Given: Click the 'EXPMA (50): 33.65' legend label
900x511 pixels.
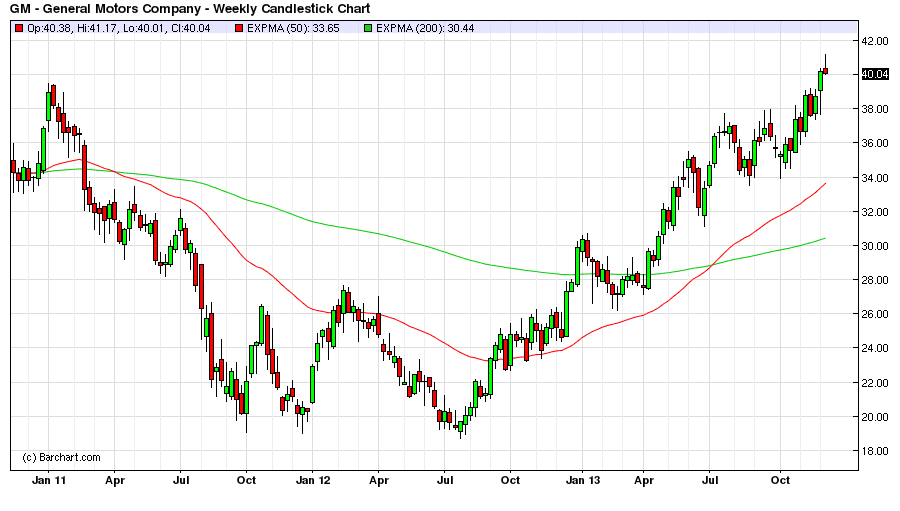Looking at the screenshot, I should (x=293, y=28).
